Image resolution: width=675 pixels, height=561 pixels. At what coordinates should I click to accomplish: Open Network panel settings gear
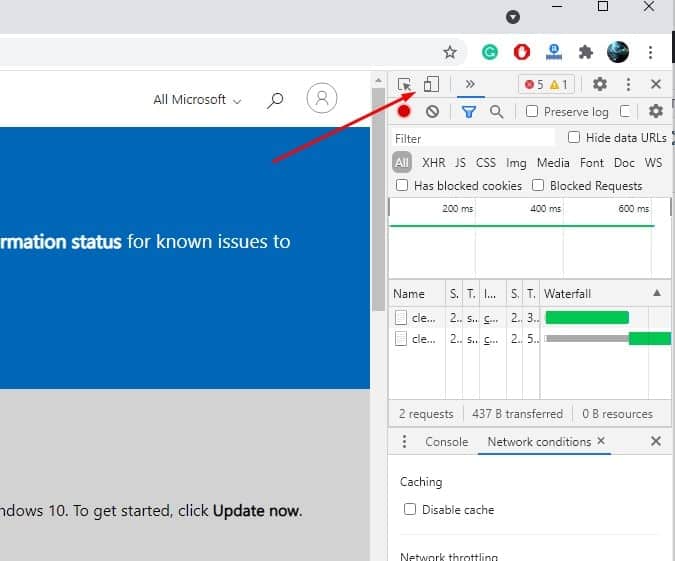tap(656, 111)
